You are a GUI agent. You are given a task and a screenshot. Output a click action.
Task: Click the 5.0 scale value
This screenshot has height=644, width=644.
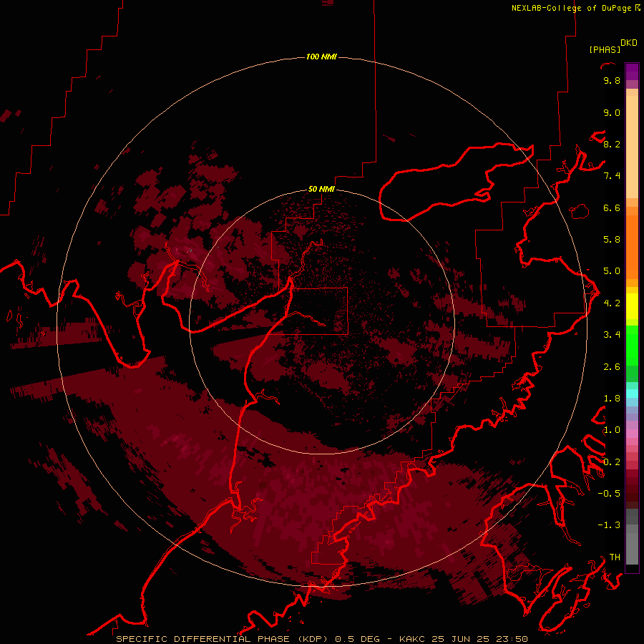[x=612, y=271]
